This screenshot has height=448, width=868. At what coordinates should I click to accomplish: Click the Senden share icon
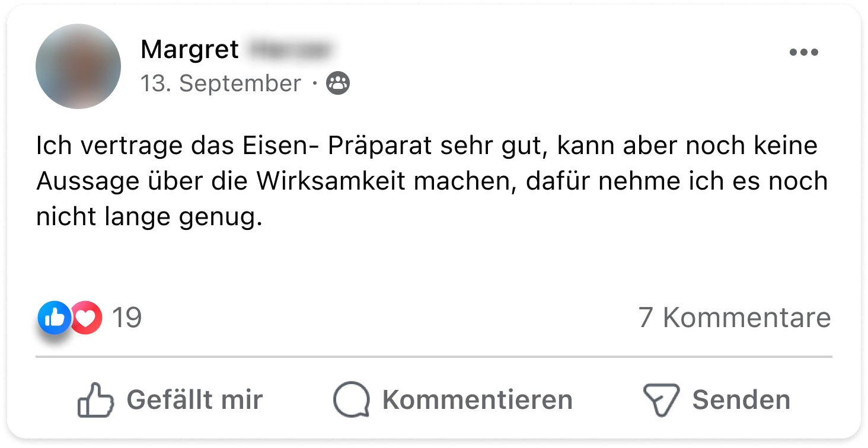coord(661,400)
